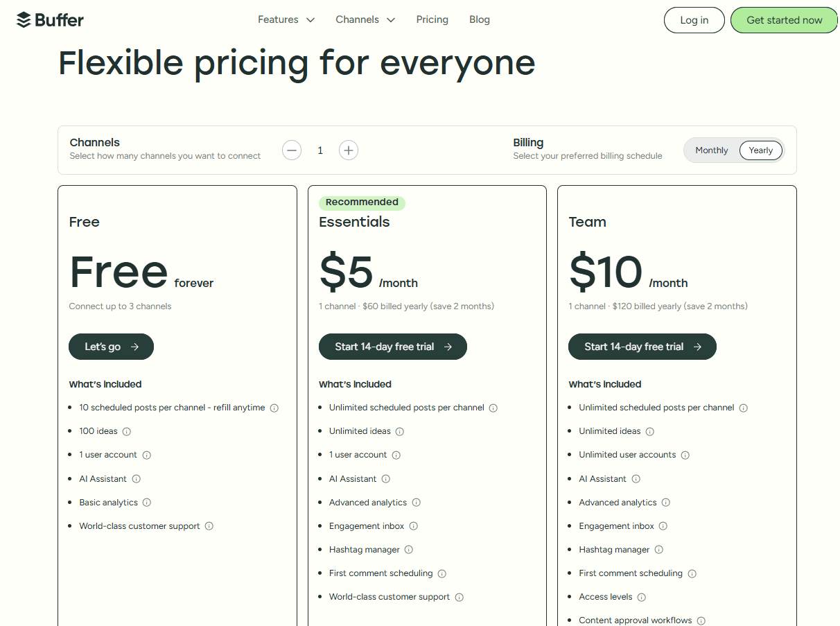Screen dimensions: 840x626
Task: Click the Get started now button
Action: pyautogui.click(x=784, y=19)
